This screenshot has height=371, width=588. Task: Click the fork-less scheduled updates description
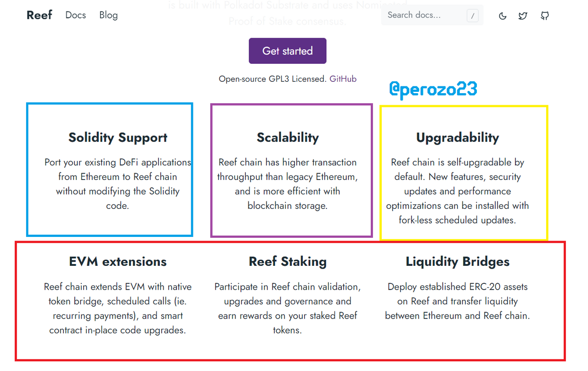pos(458,191)
